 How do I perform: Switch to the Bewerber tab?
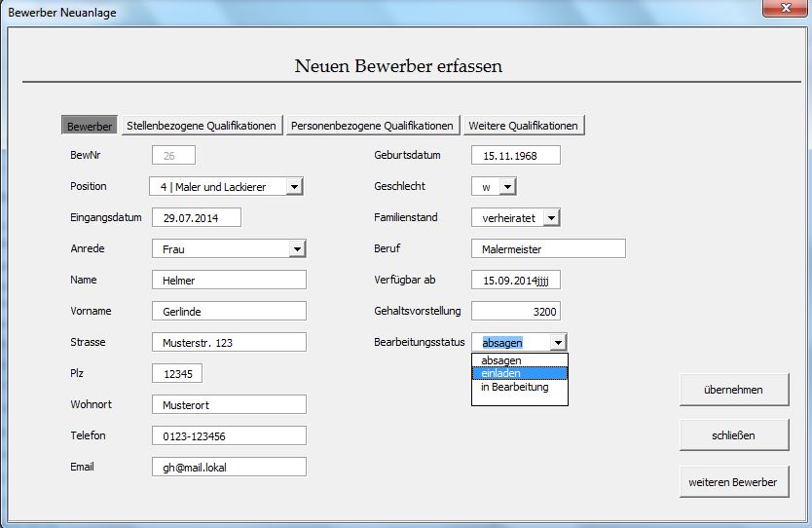90,126
